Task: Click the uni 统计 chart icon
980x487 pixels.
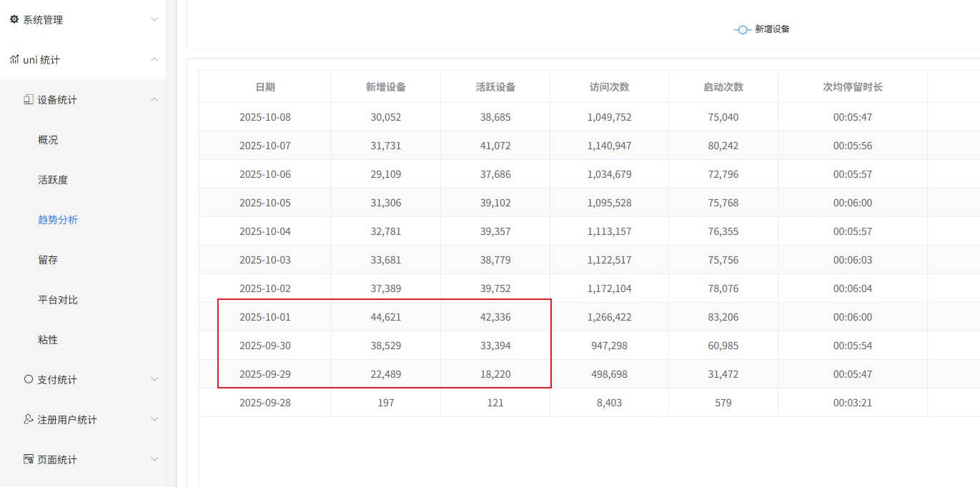Action: point(14,60)
